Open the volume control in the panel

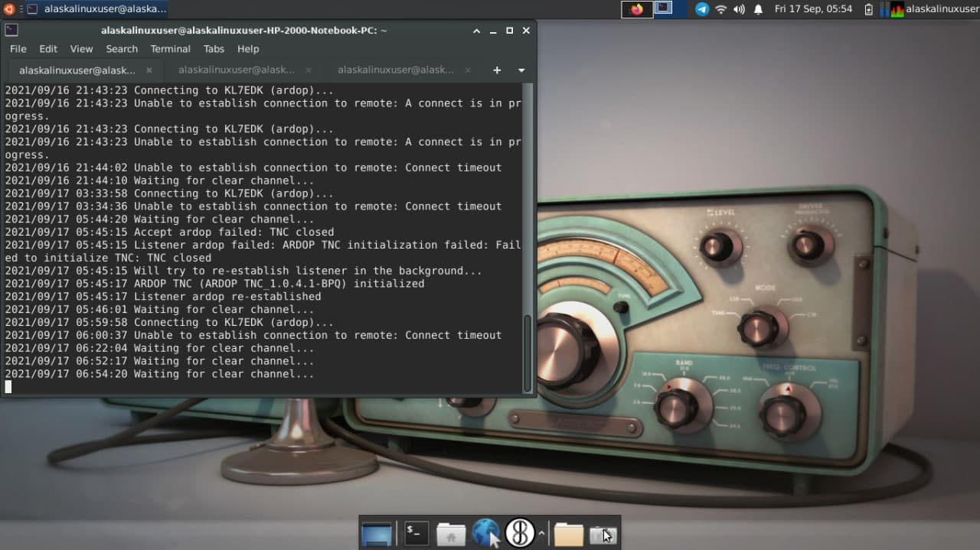click(739, 9)
